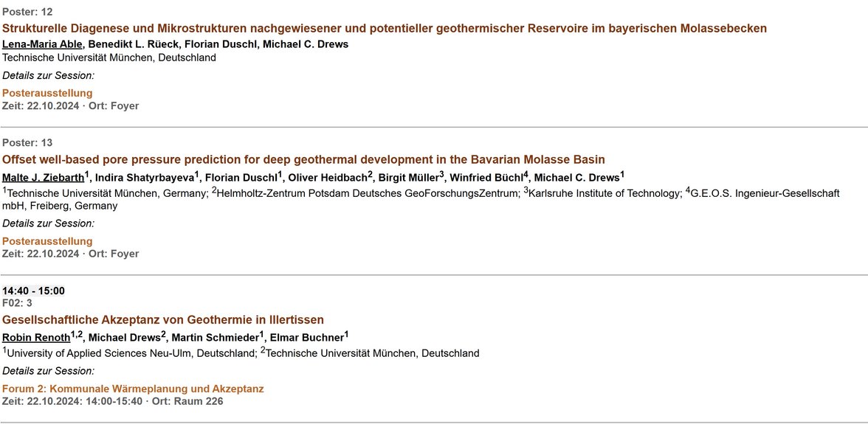Click author name Elmar Buchner
Viewport: 868px width, 424px height.
307,337
